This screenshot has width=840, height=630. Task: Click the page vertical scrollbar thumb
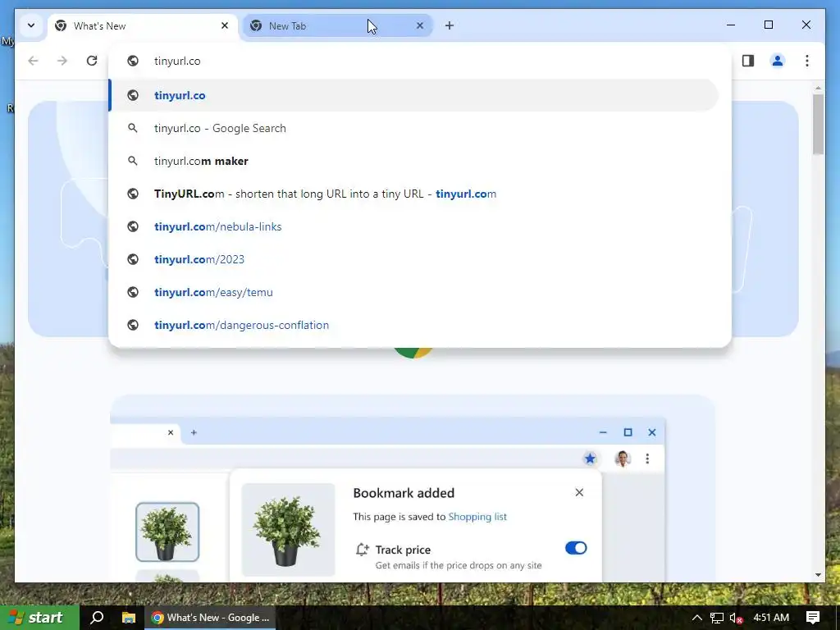click(x=818, y=125)
